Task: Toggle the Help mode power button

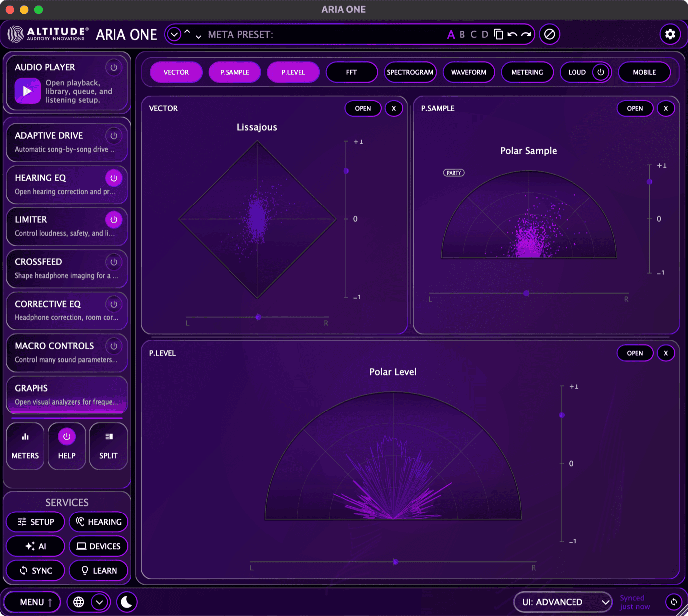Action: (x=67, y=437)
